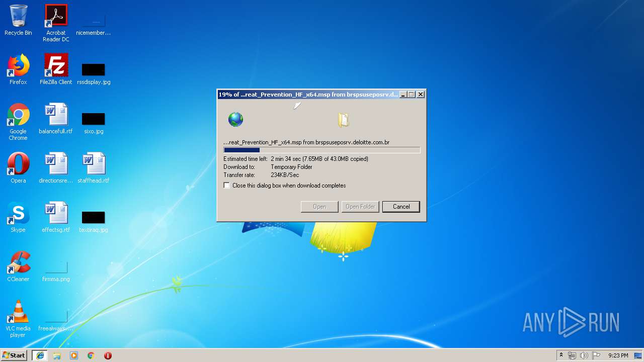Select rssdisplay.jpg desktop file

coord(93,73)
